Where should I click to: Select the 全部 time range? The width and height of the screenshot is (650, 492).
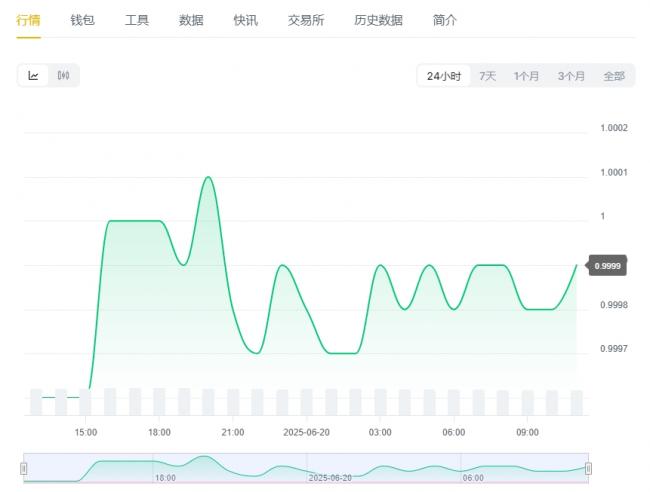pyautogui.click(x=614, y=76)
